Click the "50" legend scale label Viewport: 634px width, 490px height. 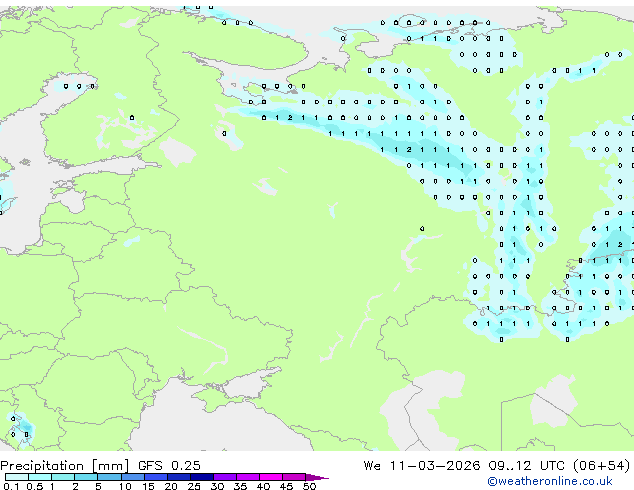coord(310,486)
